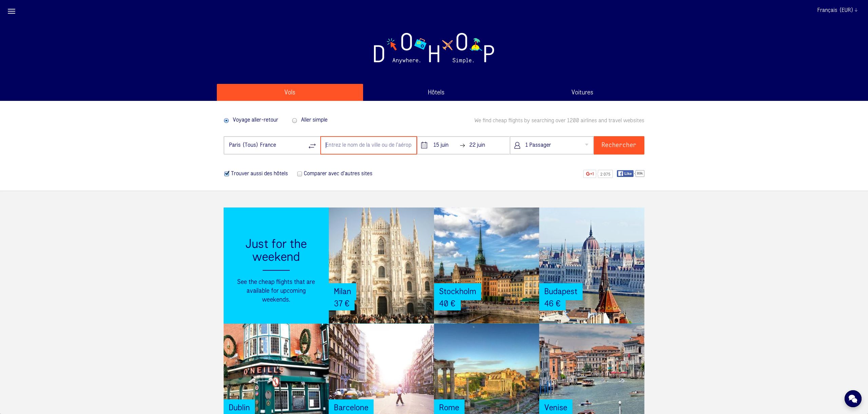Click the destination city input field

point(368,145)
